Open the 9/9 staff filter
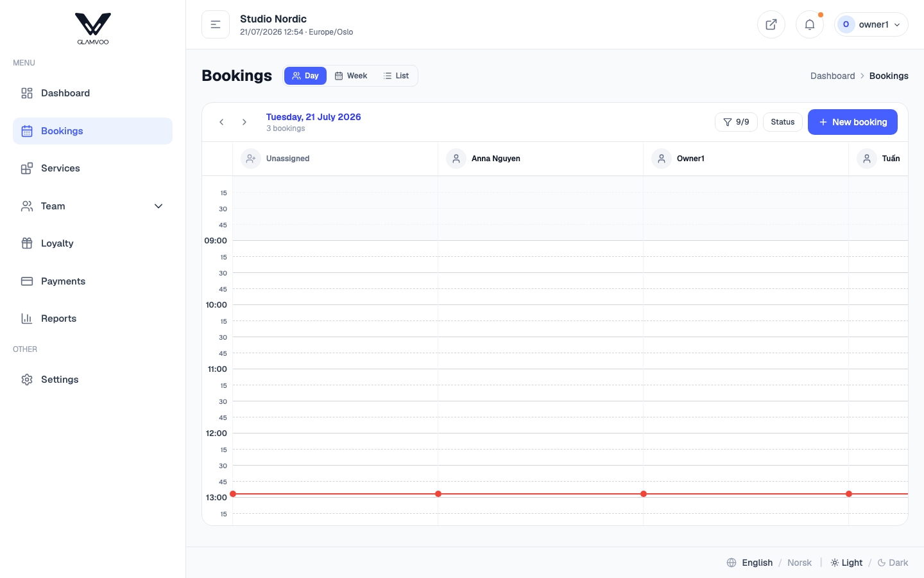The image size is (924, 578). pyautogui.click(x=736, y=122)
